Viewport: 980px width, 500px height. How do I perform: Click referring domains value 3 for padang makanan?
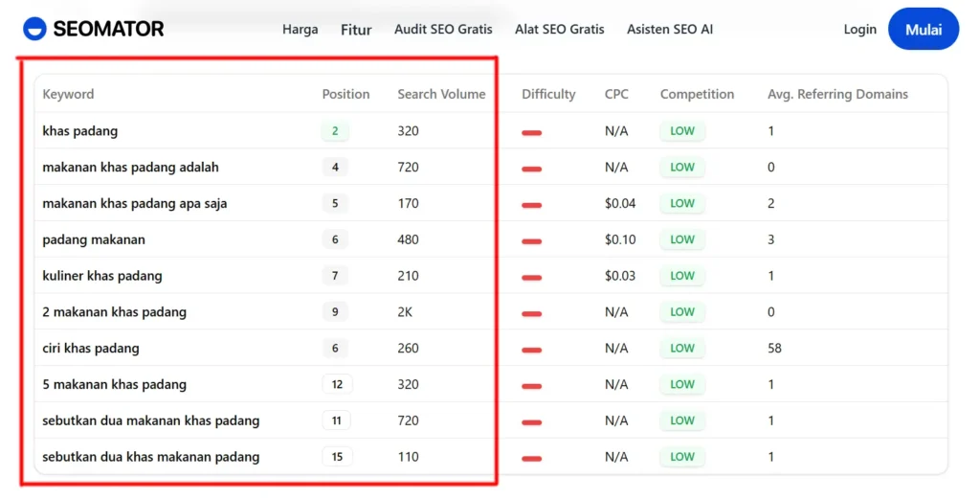(770, 239)
